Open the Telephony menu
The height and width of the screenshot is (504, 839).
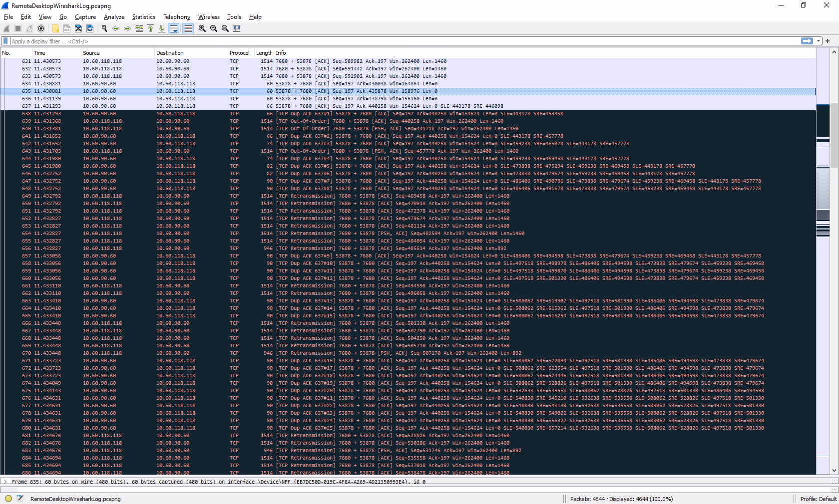coord(176,16)
